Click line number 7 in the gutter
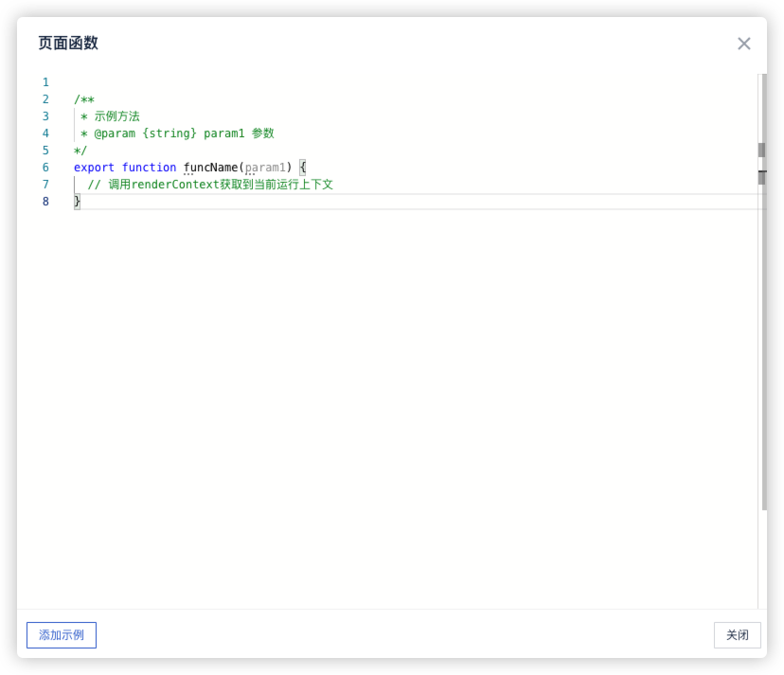This screenshot has height=675, width=784. 45,185
